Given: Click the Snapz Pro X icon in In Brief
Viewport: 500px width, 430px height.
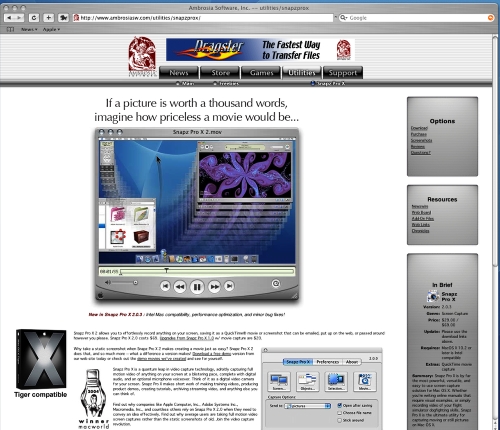Looking at the screenshot, I should pos(433,296).
